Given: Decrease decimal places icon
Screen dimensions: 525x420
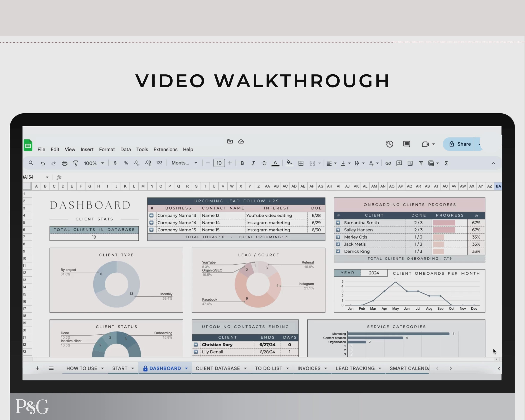Looking at the screenshot, I should point(137,163).
